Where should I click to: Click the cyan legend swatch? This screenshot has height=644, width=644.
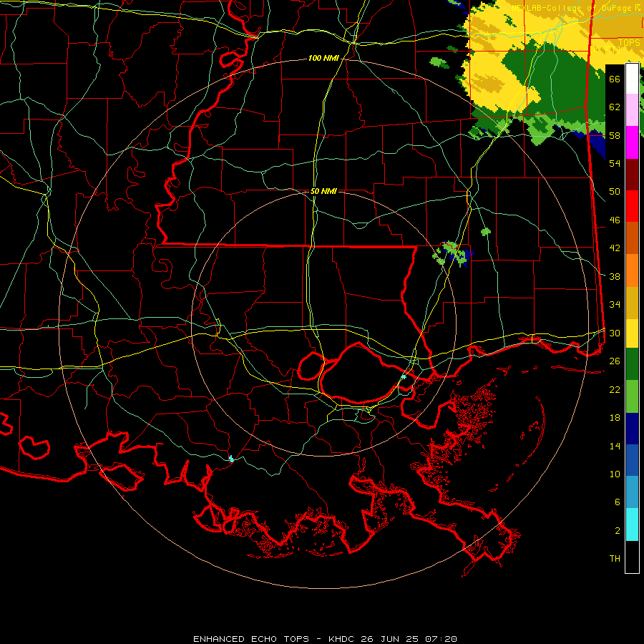[632, 525]
